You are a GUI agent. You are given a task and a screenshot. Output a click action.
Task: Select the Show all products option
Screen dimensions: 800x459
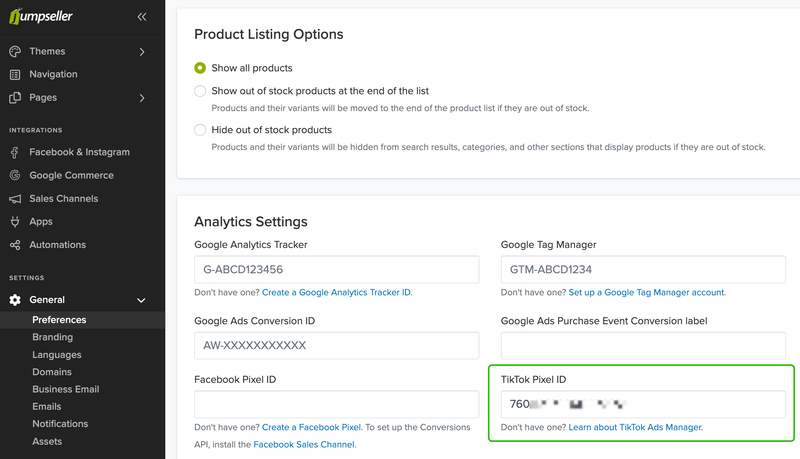coord(201,68)
